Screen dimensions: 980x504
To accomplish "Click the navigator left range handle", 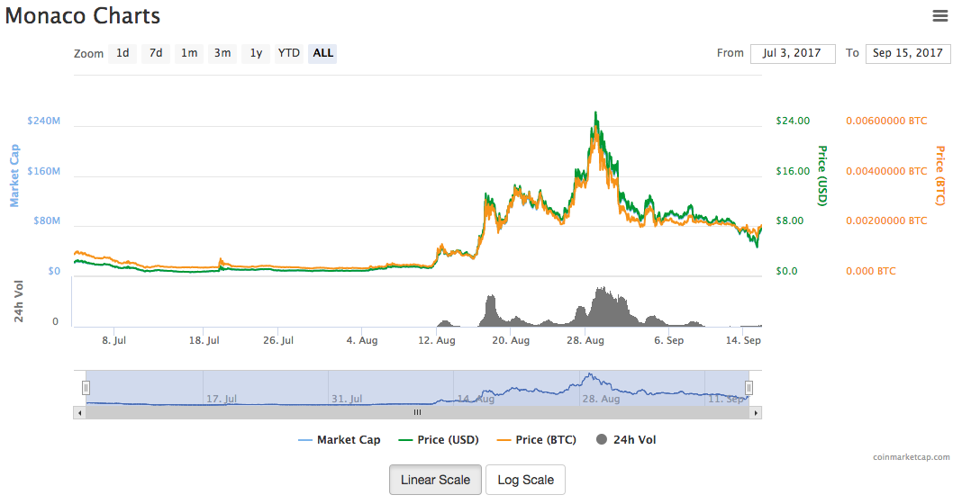I will [86, 388].
